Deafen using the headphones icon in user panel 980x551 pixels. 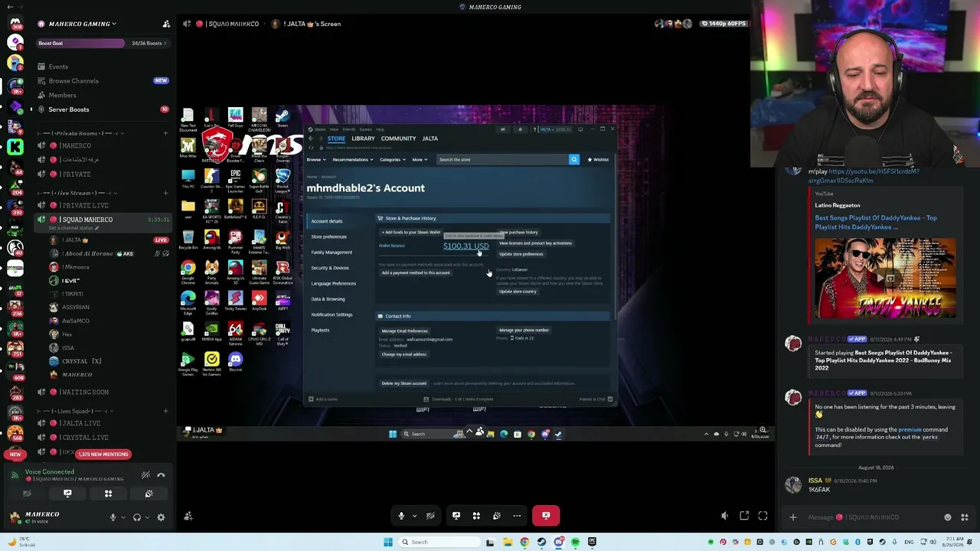point(137,517)
